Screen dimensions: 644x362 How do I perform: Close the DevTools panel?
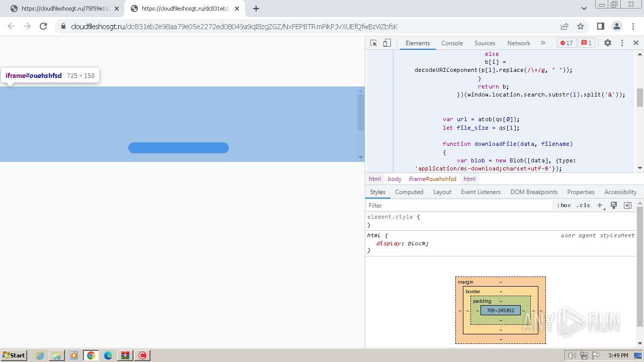[636, 43]
